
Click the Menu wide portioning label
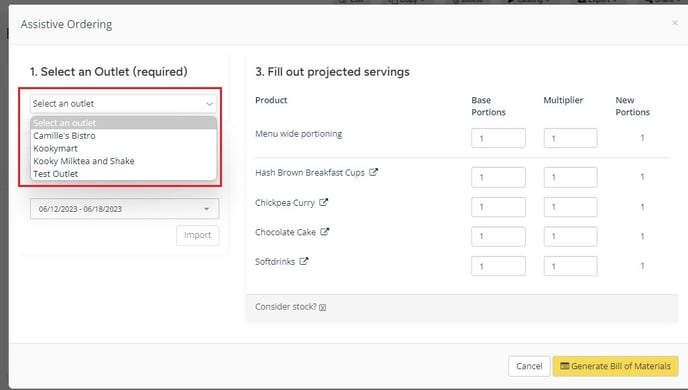pos(298,134)
